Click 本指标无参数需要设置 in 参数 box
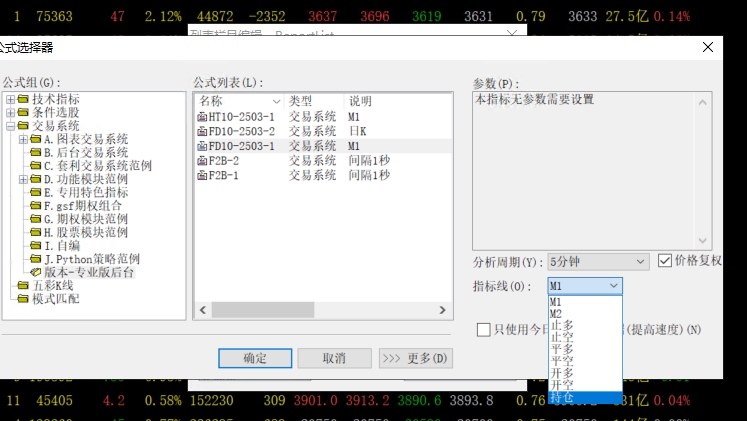This screenshot has height=421, width=747. click(535, 100)
